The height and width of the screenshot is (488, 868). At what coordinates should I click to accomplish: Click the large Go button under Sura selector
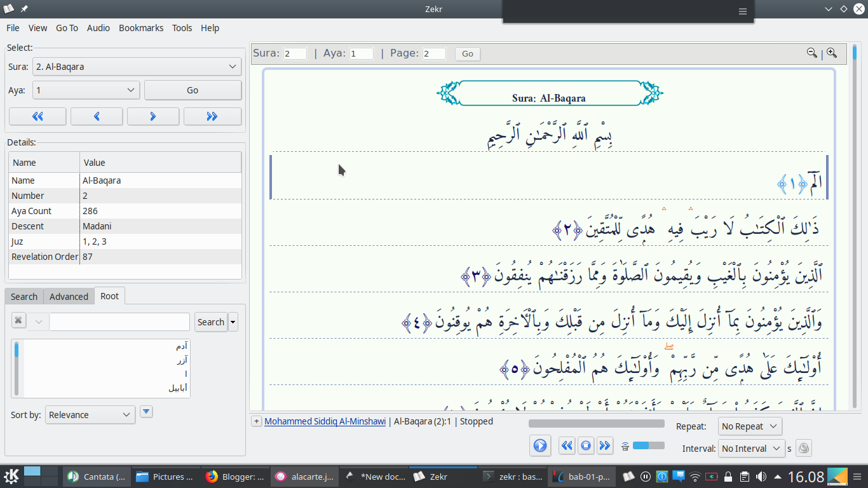[x=193, y=90]
